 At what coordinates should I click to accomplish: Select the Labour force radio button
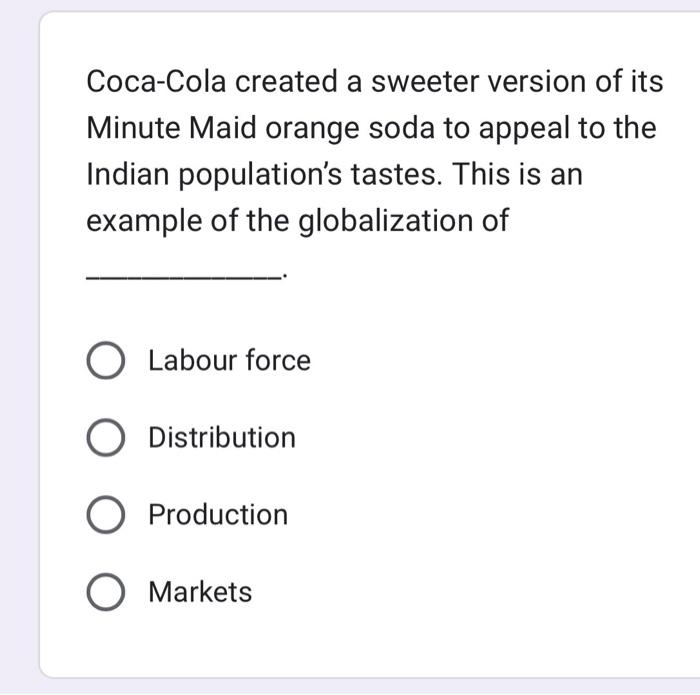coord(105,360)
